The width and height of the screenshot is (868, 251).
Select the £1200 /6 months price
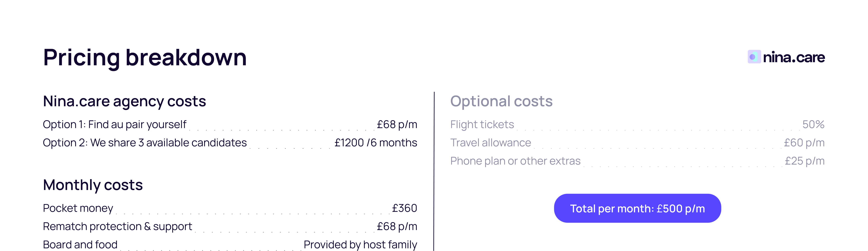(x=375, y=143)
